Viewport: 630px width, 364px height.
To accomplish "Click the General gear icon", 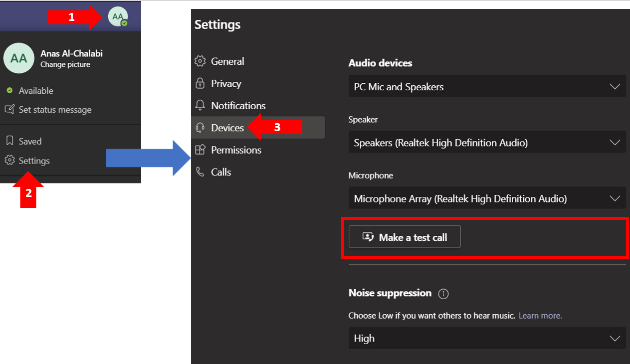I will pos(200,61).
